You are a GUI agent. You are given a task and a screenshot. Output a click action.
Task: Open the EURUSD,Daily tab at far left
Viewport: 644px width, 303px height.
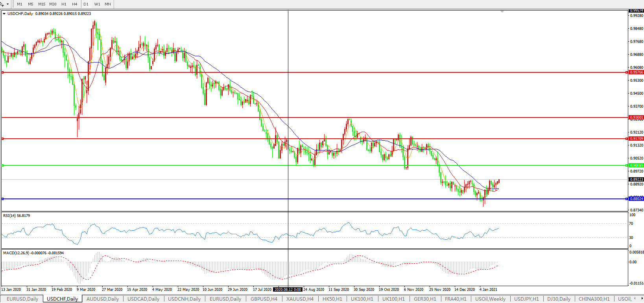tap(22, 299)
